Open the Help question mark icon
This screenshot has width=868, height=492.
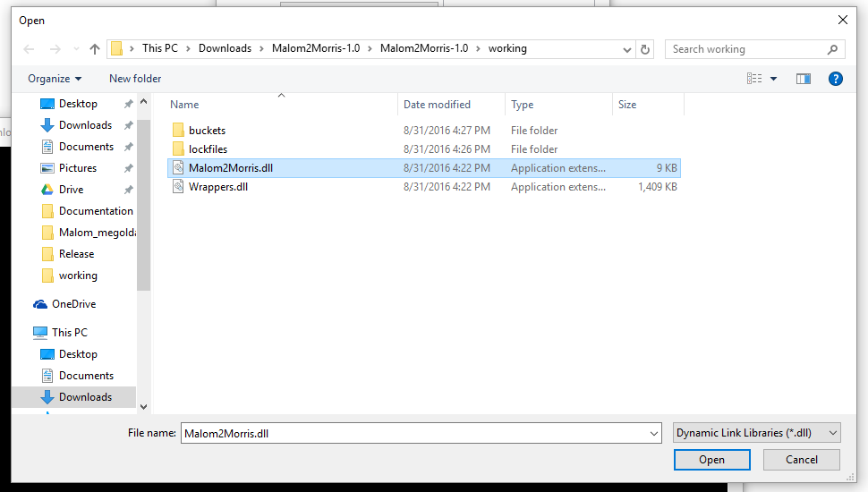[836, 79]
